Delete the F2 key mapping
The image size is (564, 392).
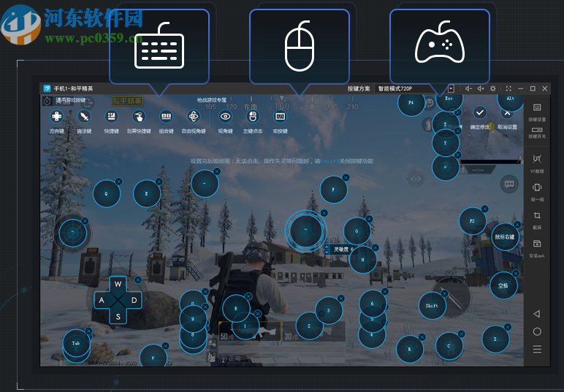tap(485, 209)
